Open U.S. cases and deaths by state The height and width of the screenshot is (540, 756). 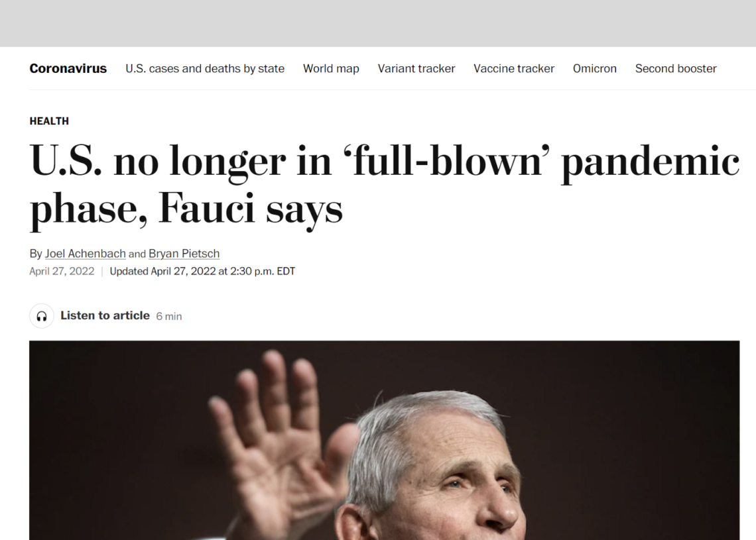[205, 68]
